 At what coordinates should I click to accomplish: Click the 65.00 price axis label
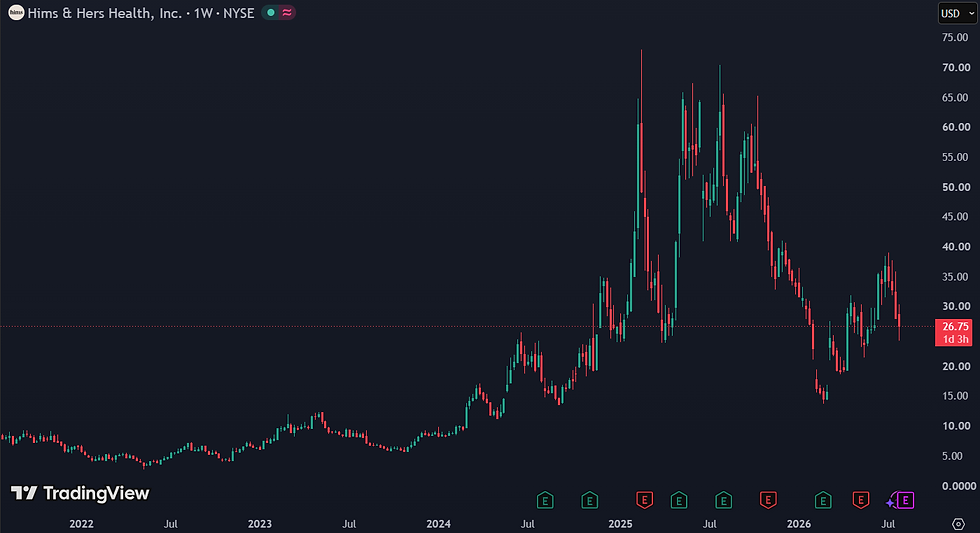(955, 97)
